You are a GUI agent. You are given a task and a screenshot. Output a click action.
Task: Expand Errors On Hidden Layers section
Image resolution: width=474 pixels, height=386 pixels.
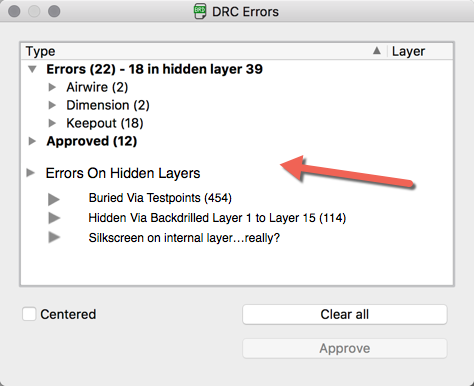click(31, 173)
